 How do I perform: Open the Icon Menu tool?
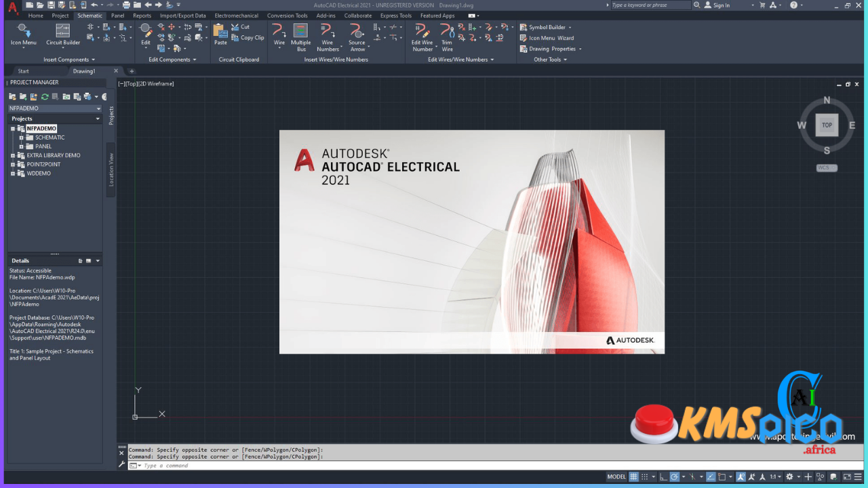click(x=24, y=34)
